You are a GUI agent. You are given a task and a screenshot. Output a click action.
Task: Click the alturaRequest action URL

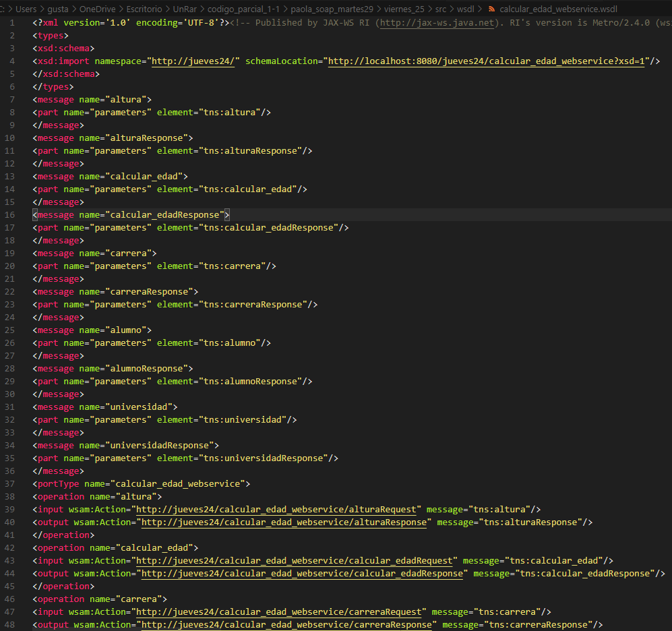[279, 510]
